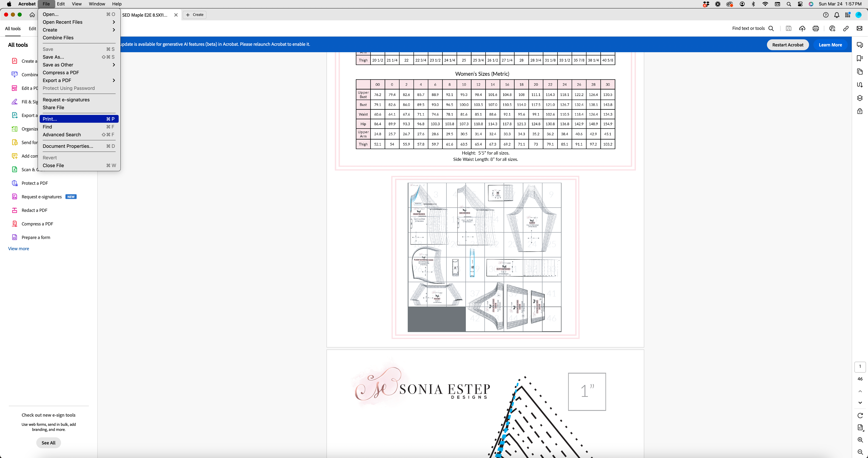Click the rotate view icon

coord(860,415)
